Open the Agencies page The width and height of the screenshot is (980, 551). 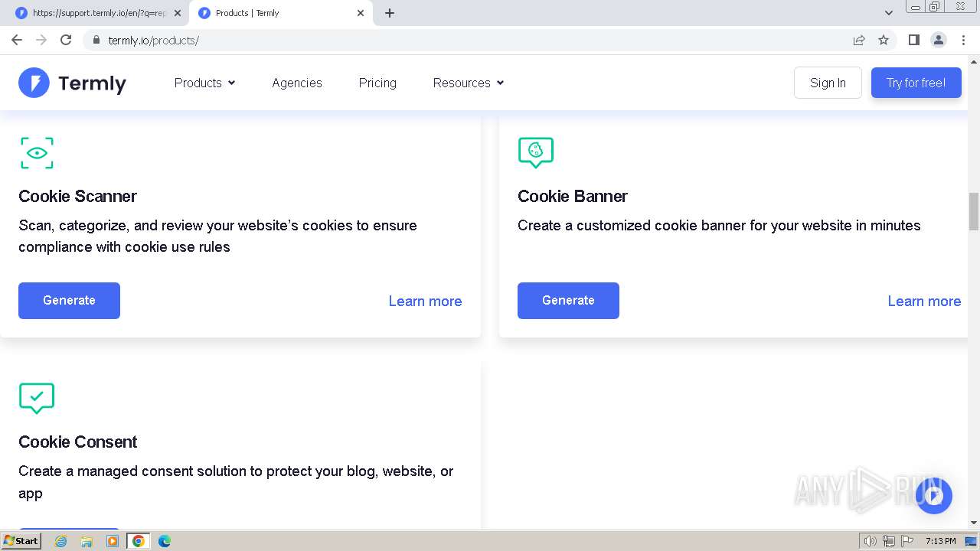click(297, 83)
